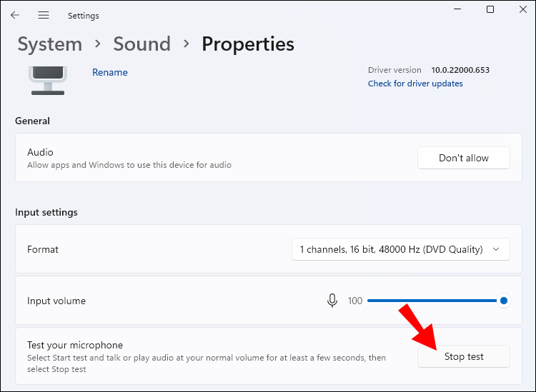Image resolution: width=536 pixels, height=392 pixels.
Task: Maximize the Settings window
Action: tap(490, 9)
